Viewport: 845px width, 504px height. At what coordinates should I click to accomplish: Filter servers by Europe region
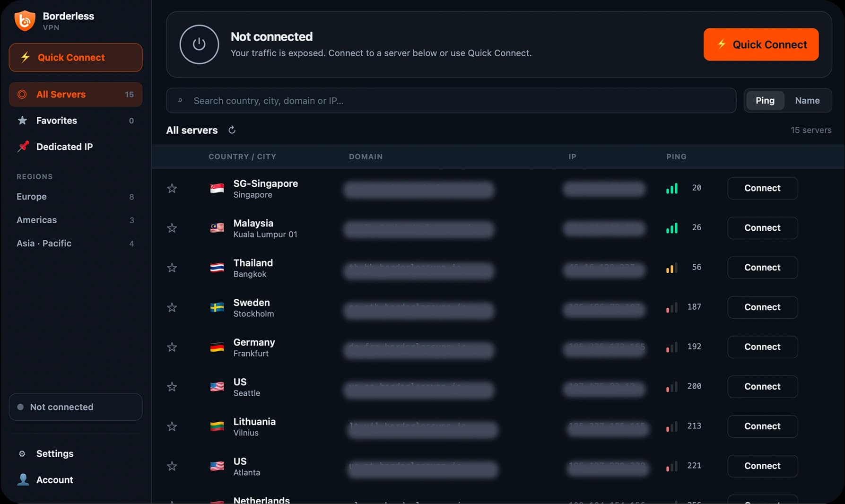(76, 197)
